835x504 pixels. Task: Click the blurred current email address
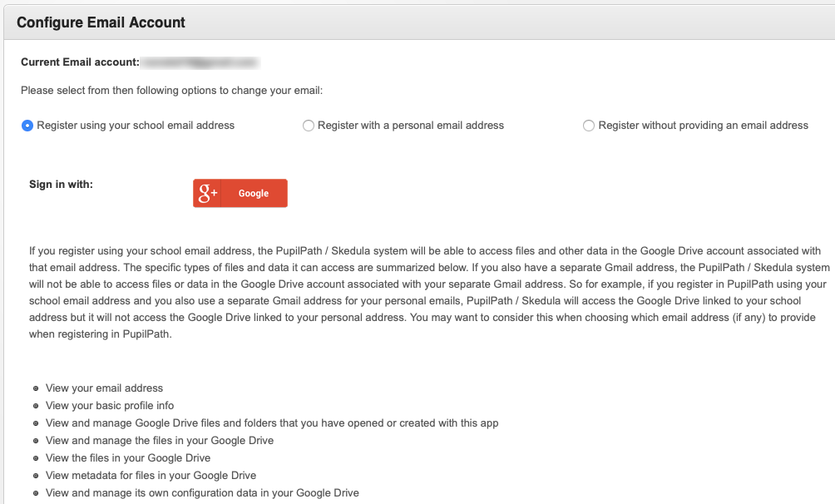pyautogui.click(x=200, y=63)
